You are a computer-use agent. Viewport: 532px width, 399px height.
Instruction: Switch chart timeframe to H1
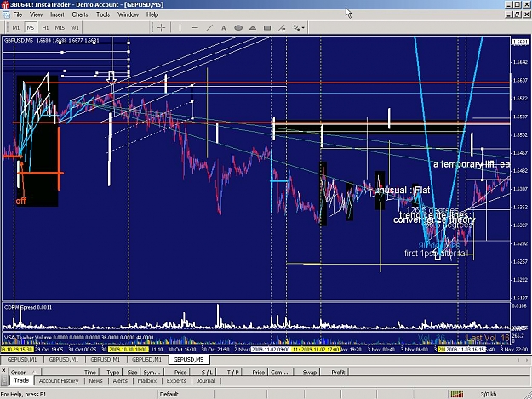pyautogui.click(x=45, y=28)
